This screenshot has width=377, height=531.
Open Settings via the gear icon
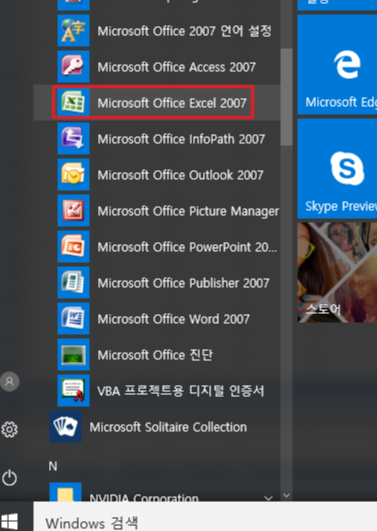(x=9, y=430)
